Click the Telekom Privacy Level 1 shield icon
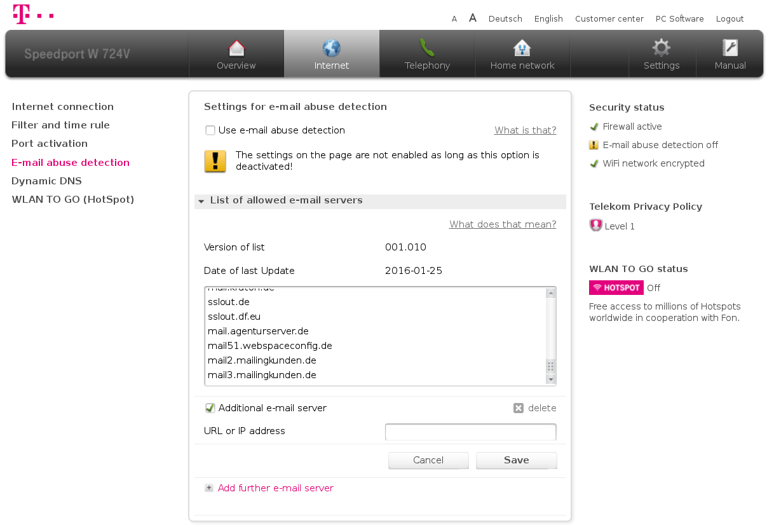Screen dimensions: 767x532 (595, 226)
